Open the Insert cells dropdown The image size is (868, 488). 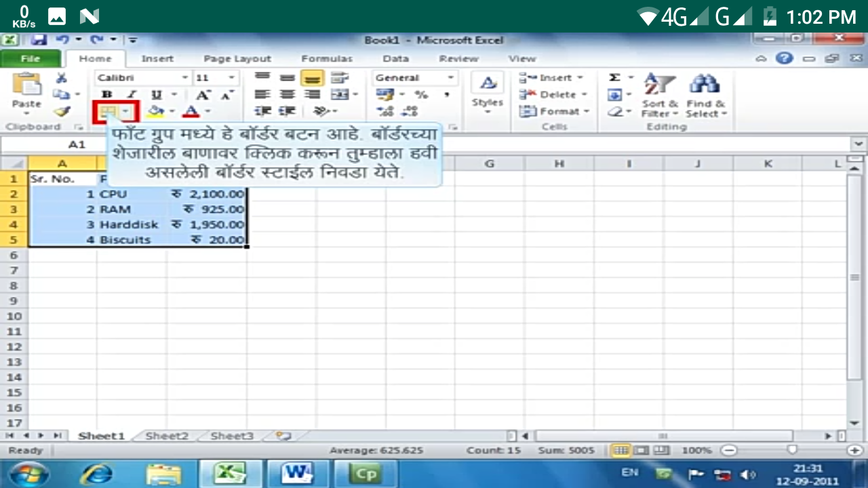552,77
